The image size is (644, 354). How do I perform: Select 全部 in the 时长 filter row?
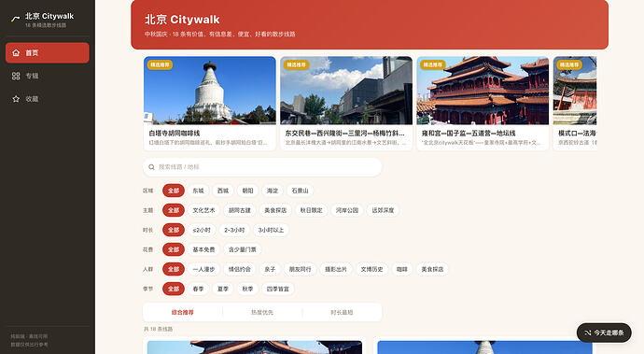pyautogui.click(x=174, y=230)
